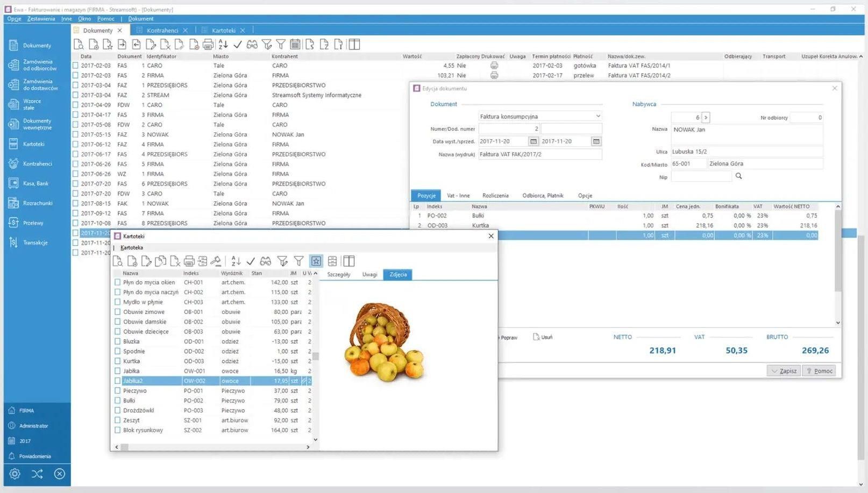This screenshot has width=868, height=493.
Task: Click arrow next to Nabywca number 6
Action: pyautogui.click(x=706, y=117)
